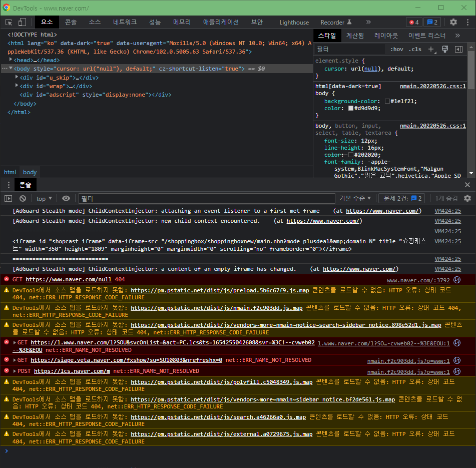
Task: Switch to the 콘솔 main panel tab
Action: click(x=71, y=22)
